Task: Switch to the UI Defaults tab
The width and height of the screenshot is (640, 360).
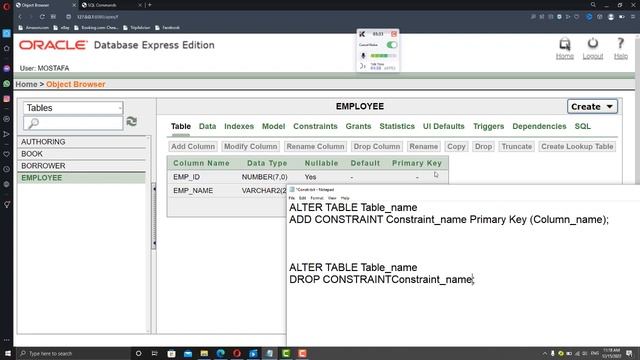Action: click(x=444, y=127)
